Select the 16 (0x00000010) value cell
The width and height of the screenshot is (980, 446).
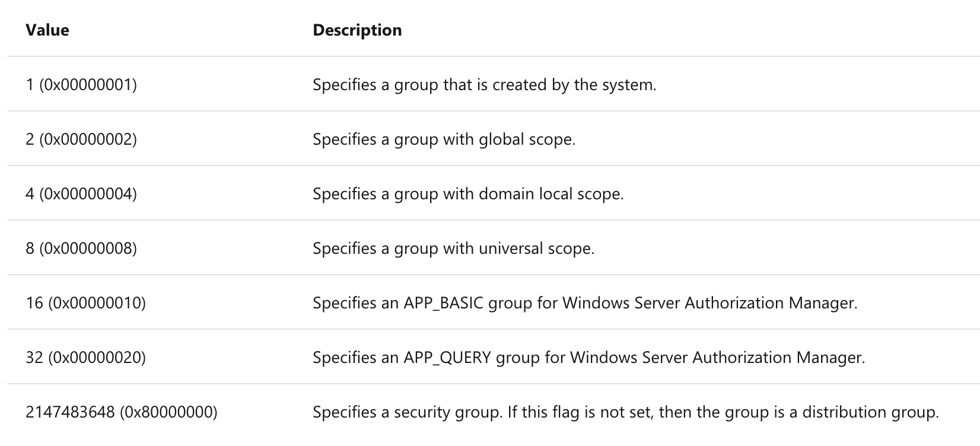(85, 303)
